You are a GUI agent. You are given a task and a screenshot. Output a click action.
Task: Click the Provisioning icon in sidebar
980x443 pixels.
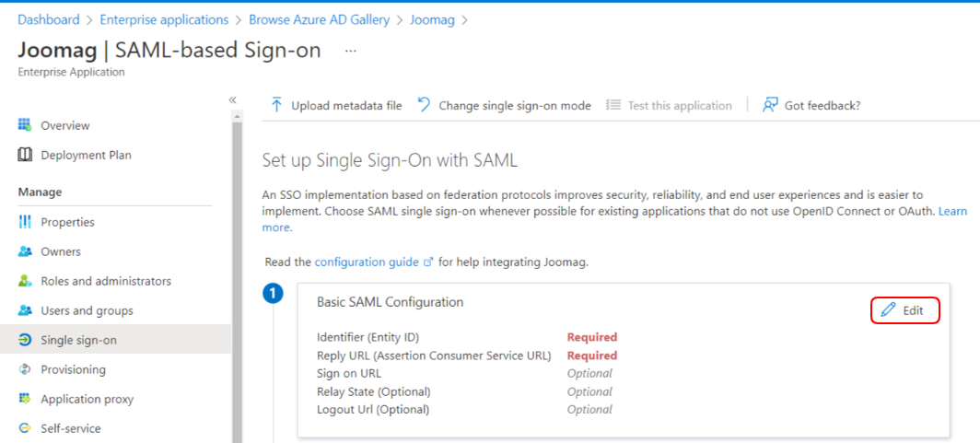(26, 369)
